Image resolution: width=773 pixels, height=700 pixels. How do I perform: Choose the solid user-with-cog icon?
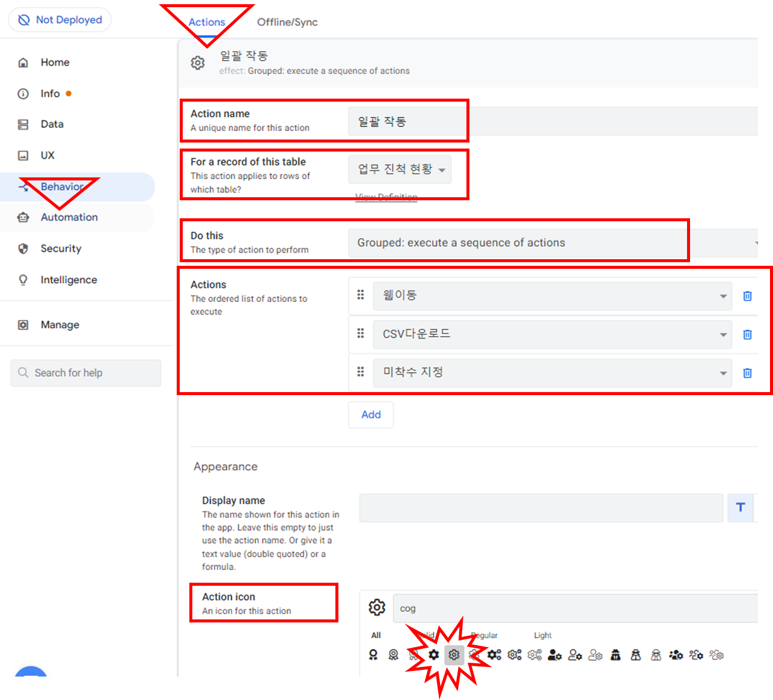pos(555,655)
